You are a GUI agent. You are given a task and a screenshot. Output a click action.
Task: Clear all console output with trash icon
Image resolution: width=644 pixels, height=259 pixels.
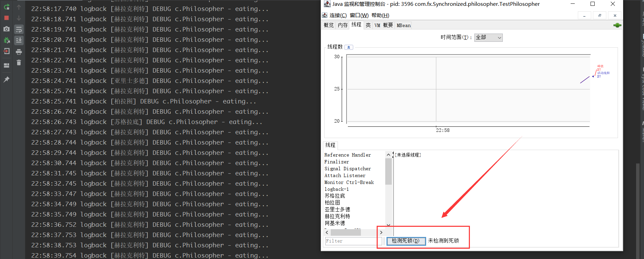(19, 62)
